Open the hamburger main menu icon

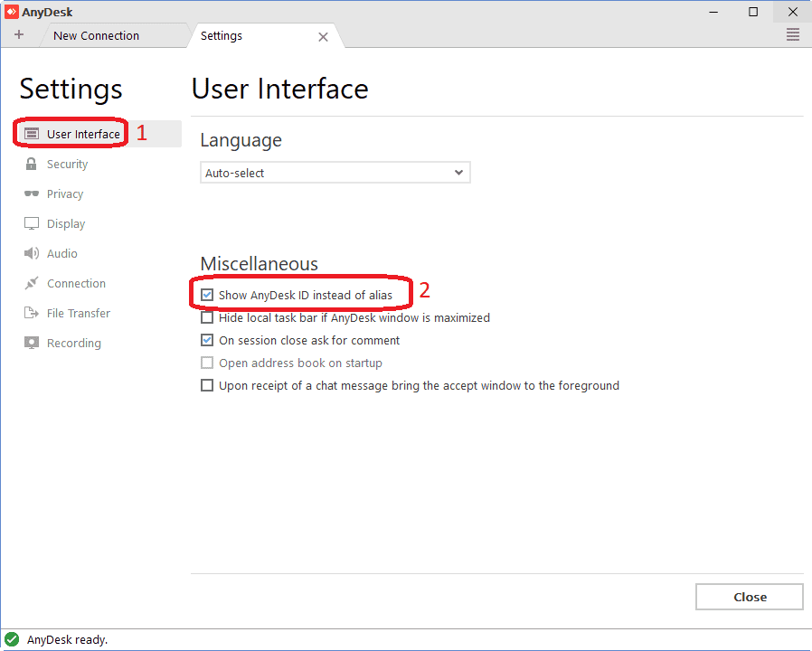coord(793,35)
